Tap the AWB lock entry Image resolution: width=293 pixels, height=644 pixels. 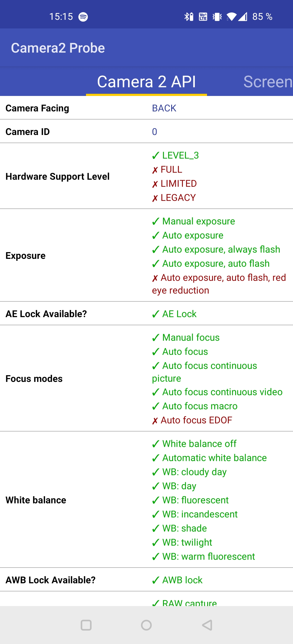pyautogui.click(x=177, y=580)
